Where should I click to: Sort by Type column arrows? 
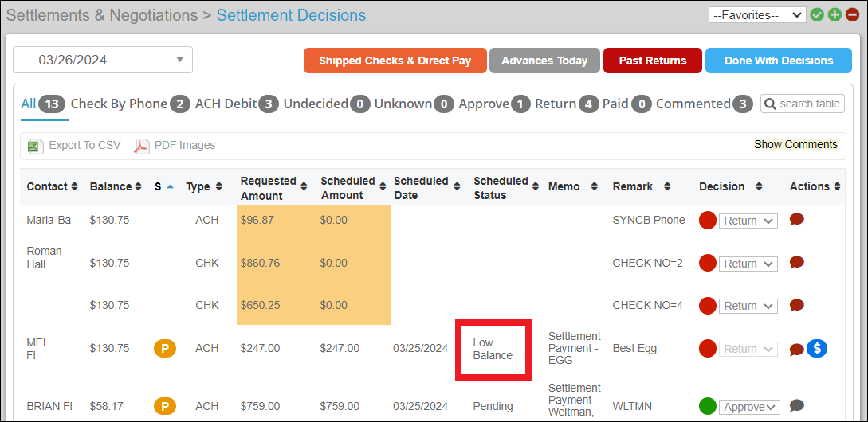[x=219, y=187]
